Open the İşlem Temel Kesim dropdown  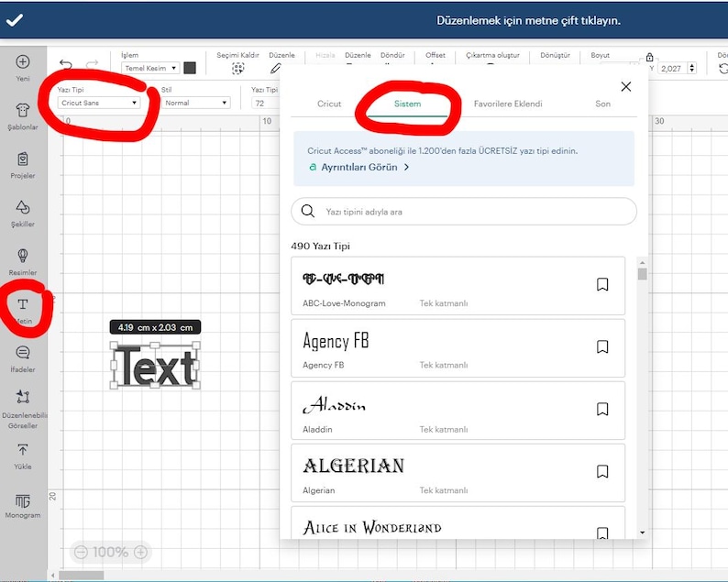point(150,68)
